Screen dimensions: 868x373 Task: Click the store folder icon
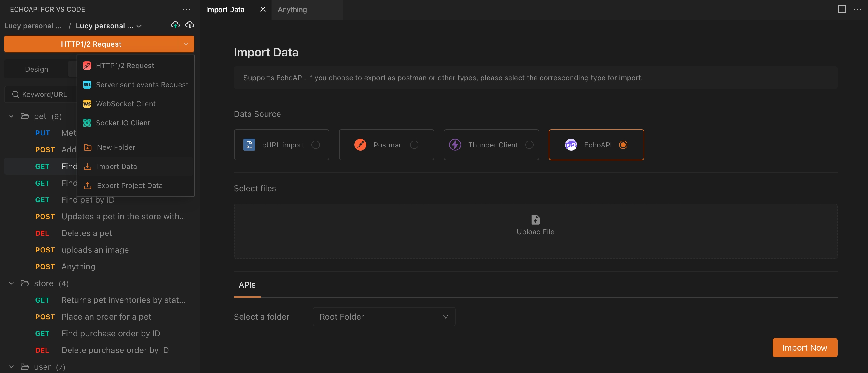pos(25,283)
